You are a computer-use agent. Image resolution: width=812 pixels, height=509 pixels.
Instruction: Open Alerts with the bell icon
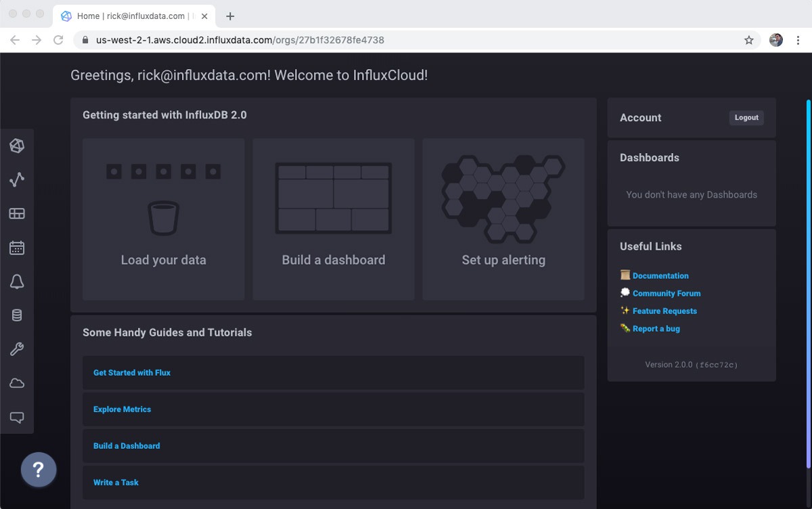pos(17,282)
